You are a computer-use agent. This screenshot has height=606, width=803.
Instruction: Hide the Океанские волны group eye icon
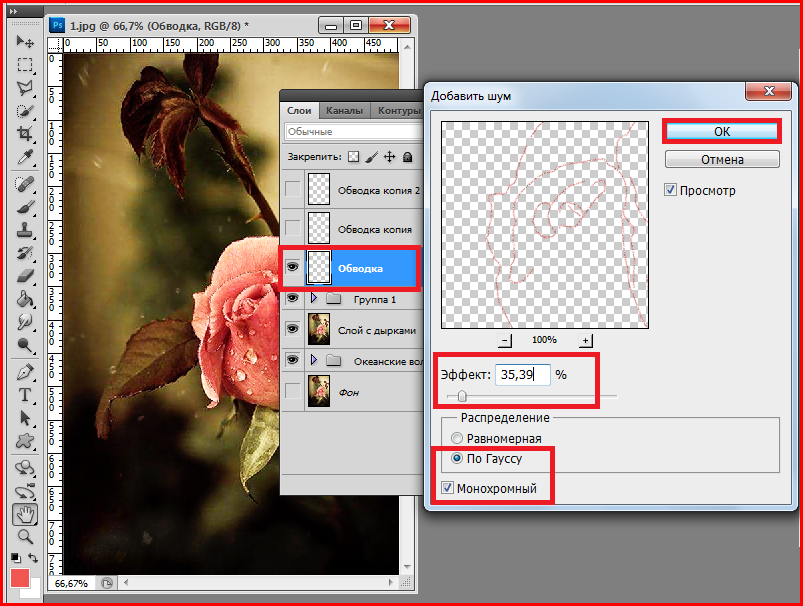[292, 360]
